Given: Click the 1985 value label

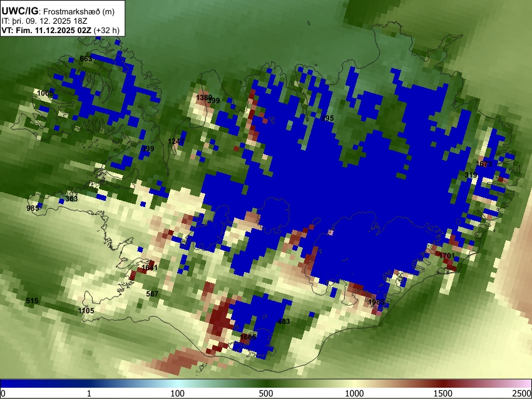Looking at the screenshot, I should tap(377, 302).
